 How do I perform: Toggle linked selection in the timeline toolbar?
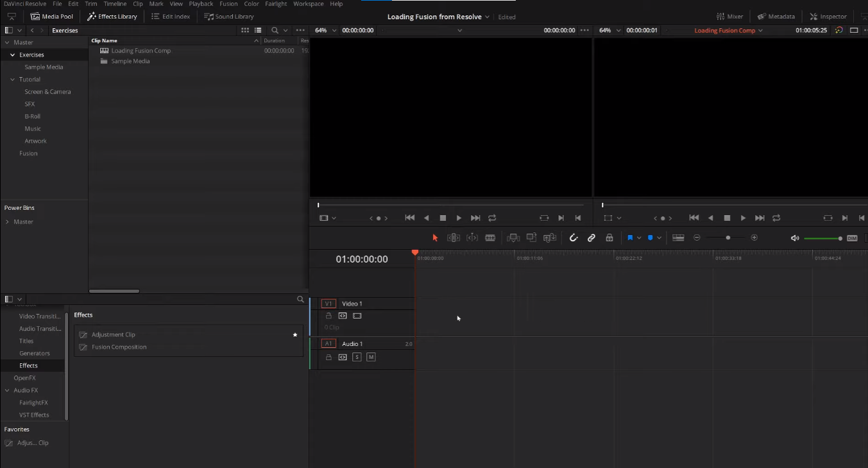[x=591, y=238]
